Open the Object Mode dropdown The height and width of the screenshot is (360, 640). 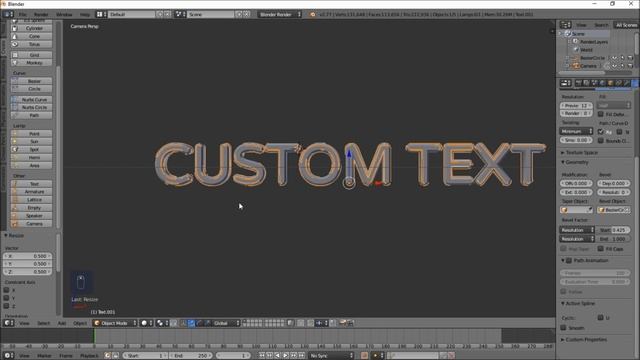click(115, 323)
